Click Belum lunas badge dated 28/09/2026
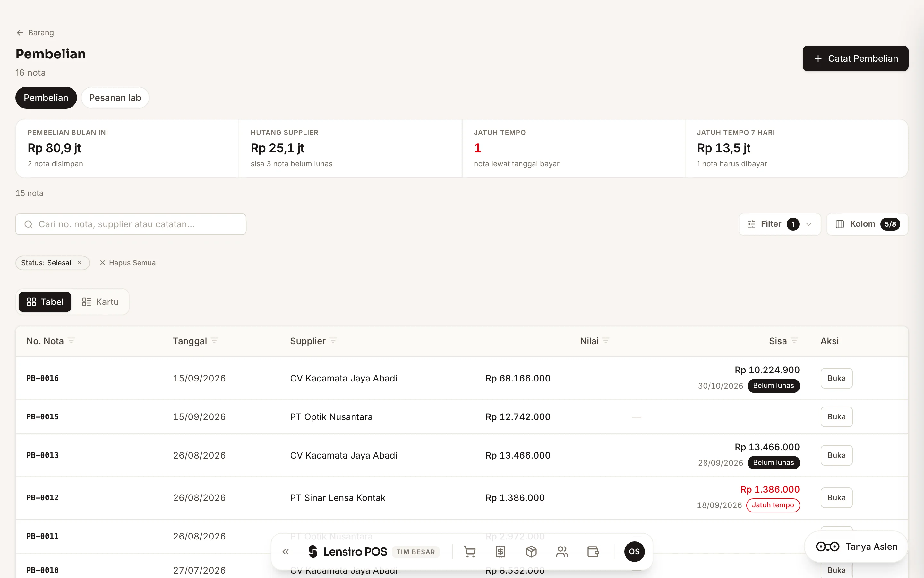 pos(773,462)
